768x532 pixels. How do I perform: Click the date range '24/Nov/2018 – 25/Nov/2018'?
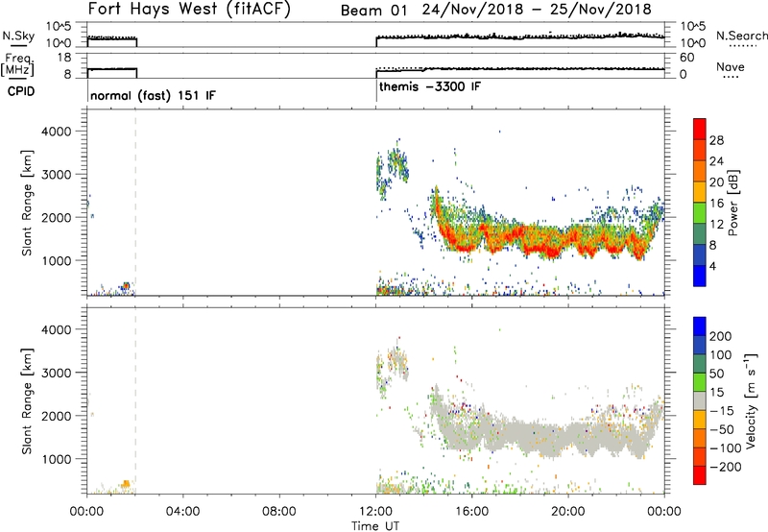[x=537, y=10]
